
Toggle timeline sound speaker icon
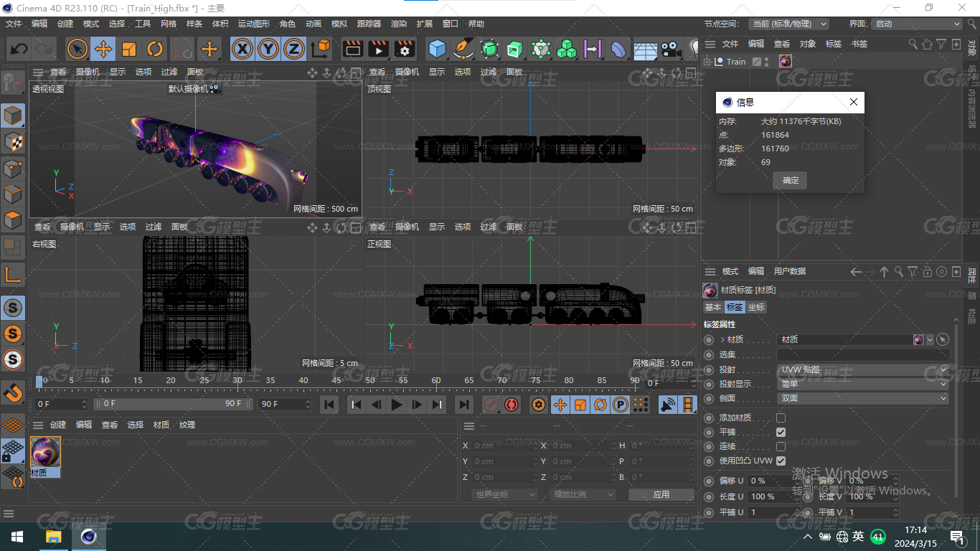tap(668, 405)
